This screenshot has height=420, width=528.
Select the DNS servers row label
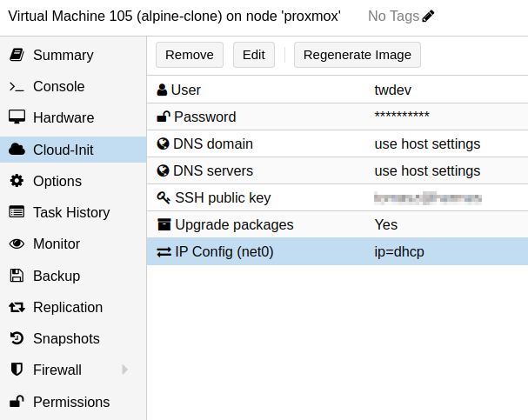point(213,170)
